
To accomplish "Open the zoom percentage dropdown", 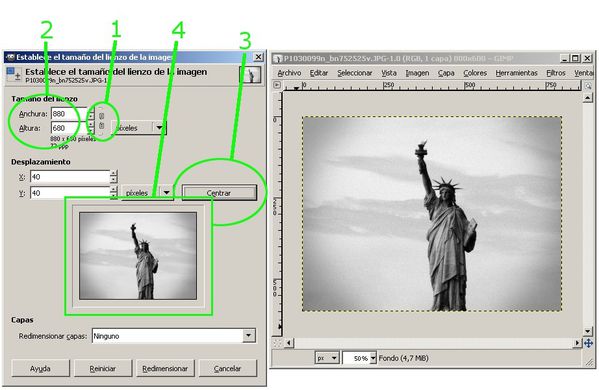I will point(373,358).
